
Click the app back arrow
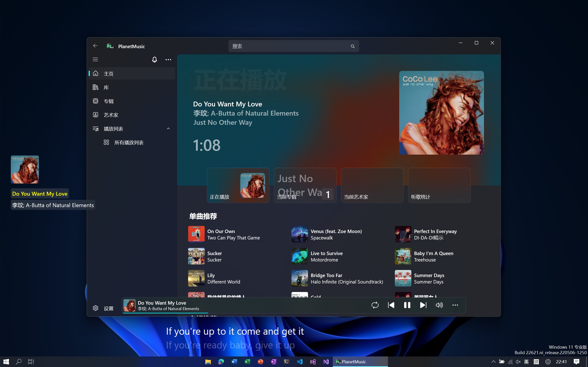[95, 46]
